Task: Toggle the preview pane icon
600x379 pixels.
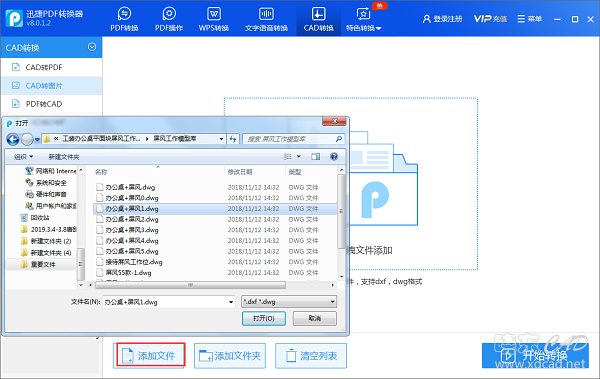Action: (x=316, y=157)
